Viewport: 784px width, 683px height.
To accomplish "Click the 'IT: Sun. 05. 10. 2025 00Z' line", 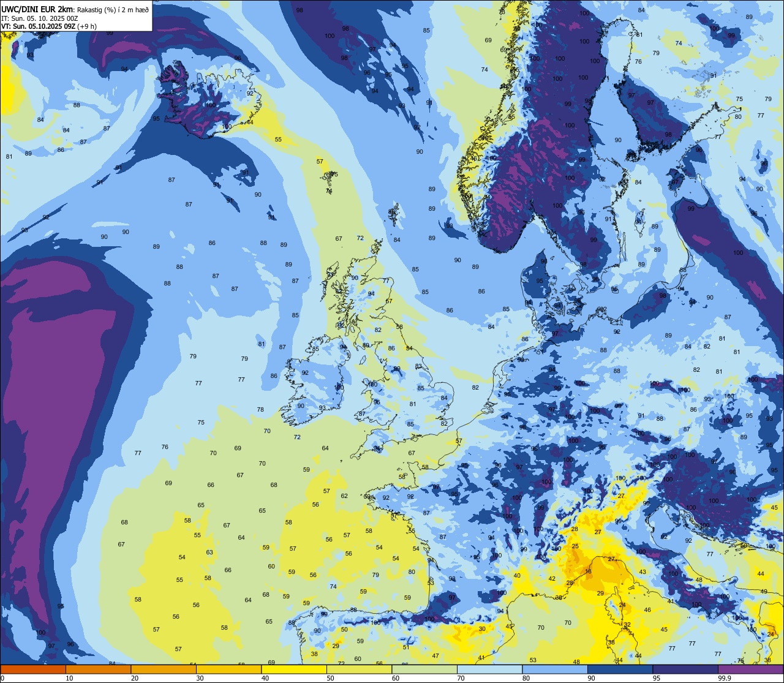I will [39, 18].
